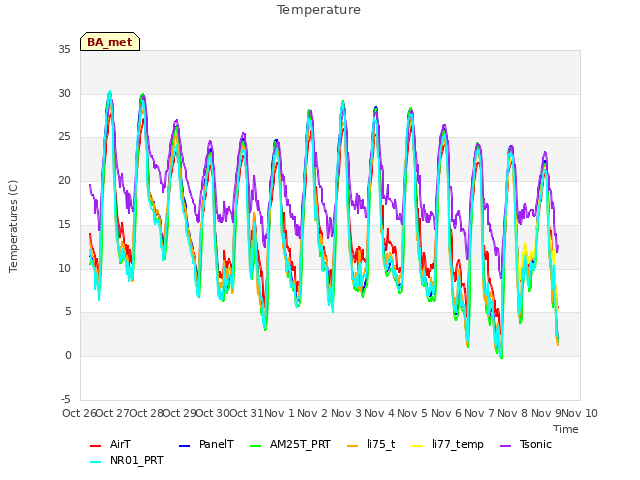Click the Nov 5 x-axis tick label
The image size is (640, 480).
(413, 413)
